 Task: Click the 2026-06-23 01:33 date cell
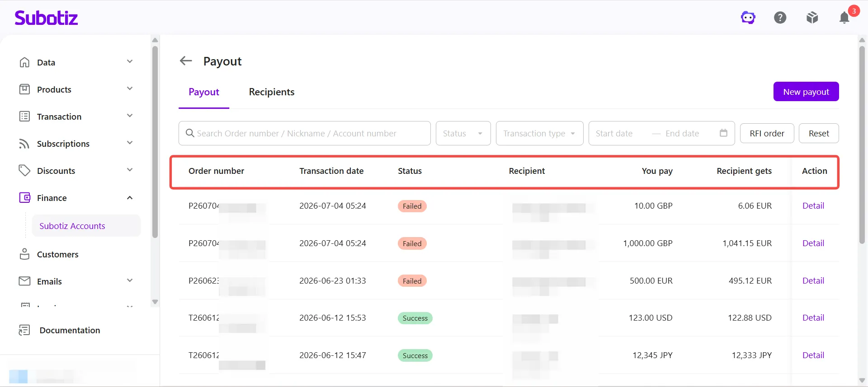pos(333,281)
